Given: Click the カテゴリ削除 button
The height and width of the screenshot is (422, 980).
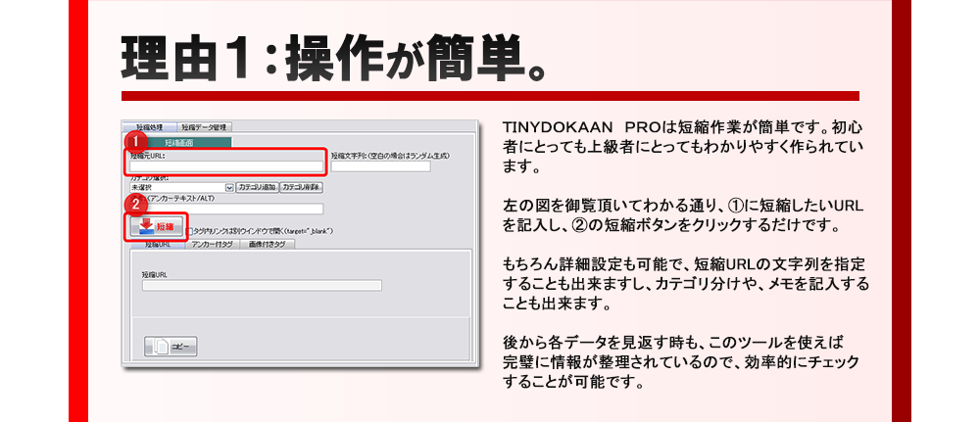Looking at the screenshot, I should point(302,187).
